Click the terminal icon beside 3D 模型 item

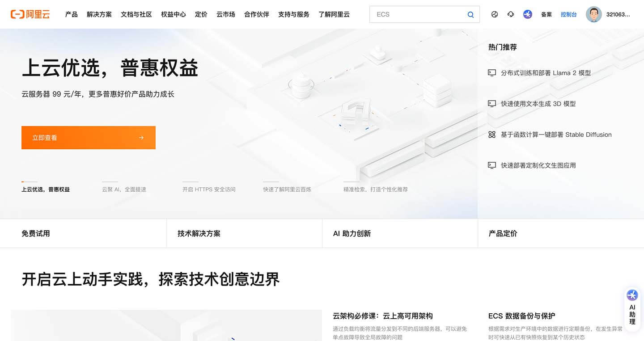click(492, 103)
